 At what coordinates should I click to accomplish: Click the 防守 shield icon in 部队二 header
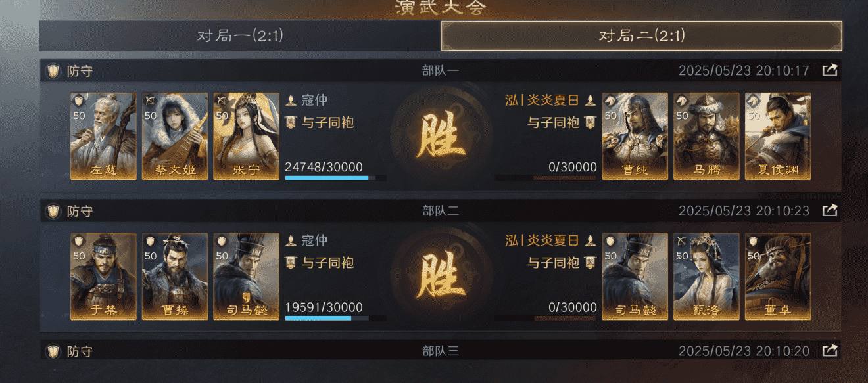tap(53, 212)
